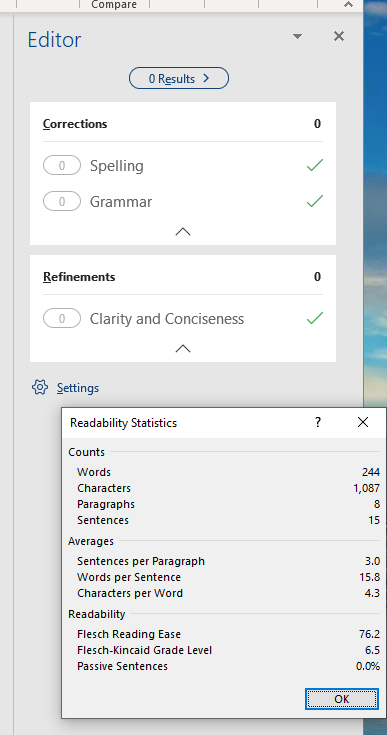Click the Sentences per Paragraph label

coord(141,561)
